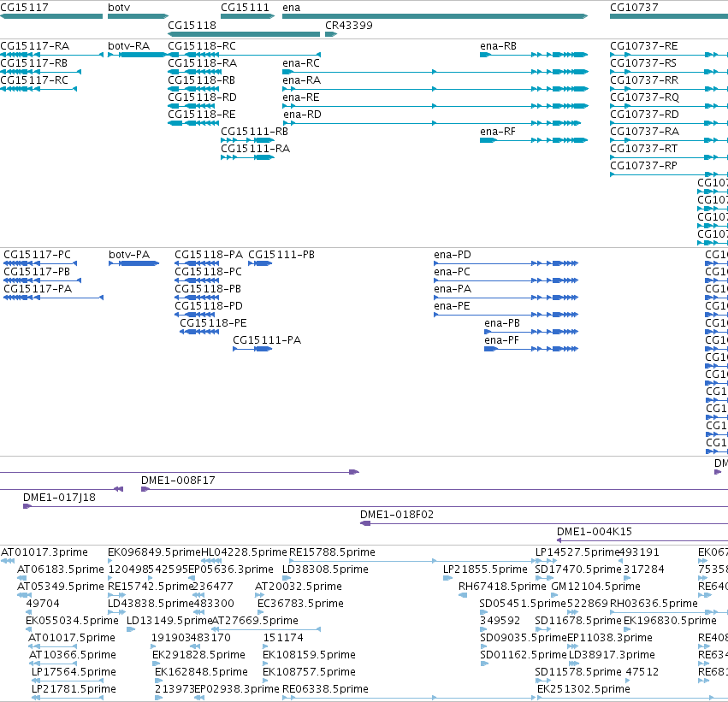Image resolution: width=728 pixels, height=702 pixels.
Task: Select the ena-RE transcript
Action: [x=435, y=106]
